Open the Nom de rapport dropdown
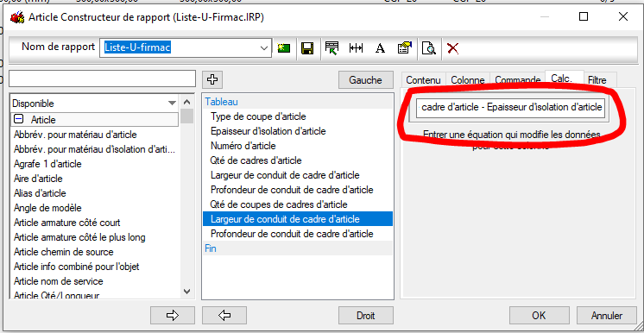 click(x=264, y=48)
